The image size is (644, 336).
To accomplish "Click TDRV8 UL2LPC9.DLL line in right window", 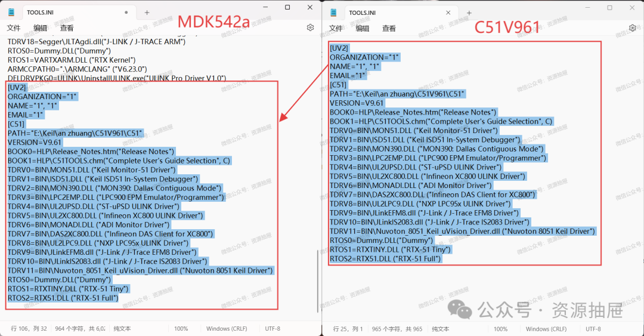I will (x=420, y=204).
